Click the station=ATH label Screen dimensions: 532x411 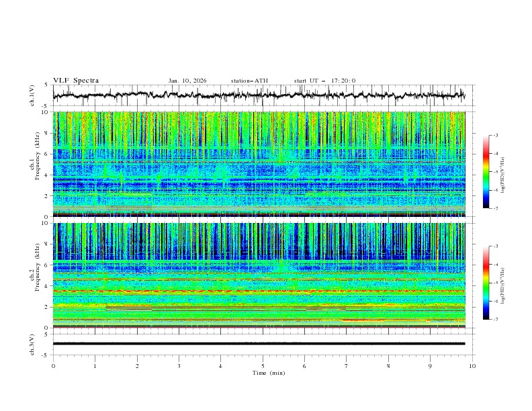pyautogui.click(x=249, y=81)
